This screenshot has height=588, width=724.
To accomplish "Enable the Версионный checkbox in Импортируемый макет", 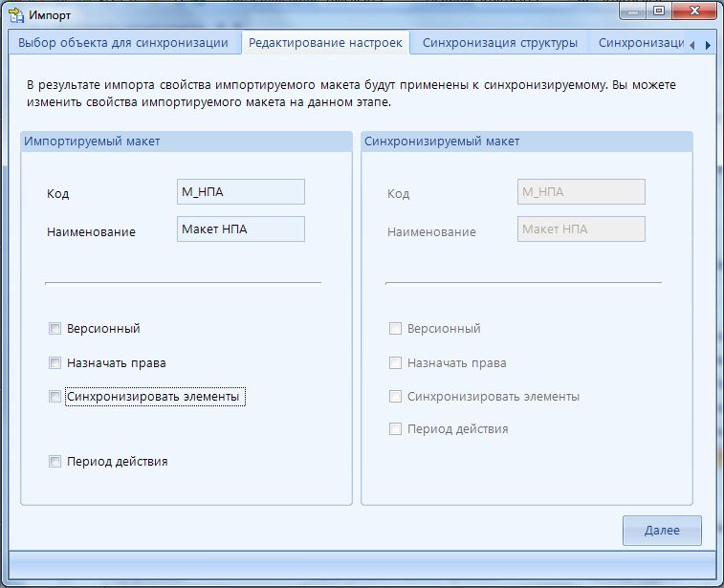I will 55,329.
